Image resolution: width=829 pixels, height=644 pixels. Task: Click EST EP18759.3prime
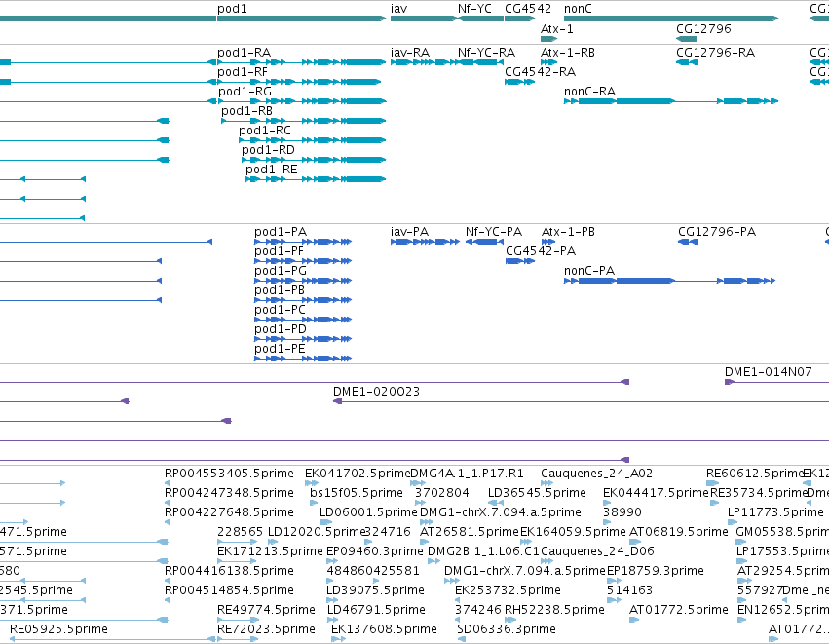coord(614,581)
